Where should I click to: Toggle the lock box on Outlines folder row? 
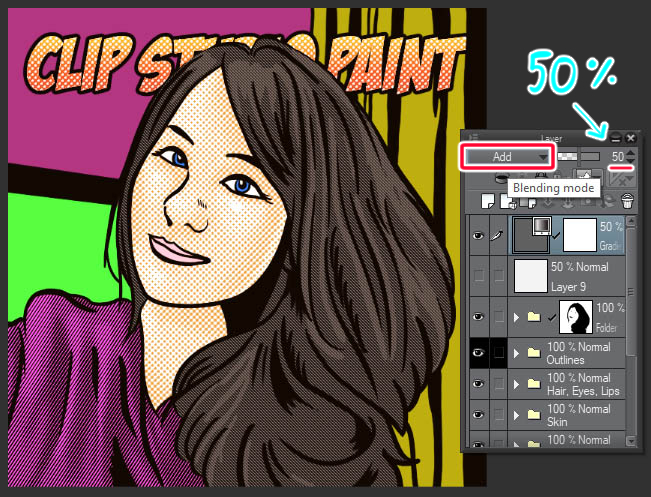pos(498,353)
